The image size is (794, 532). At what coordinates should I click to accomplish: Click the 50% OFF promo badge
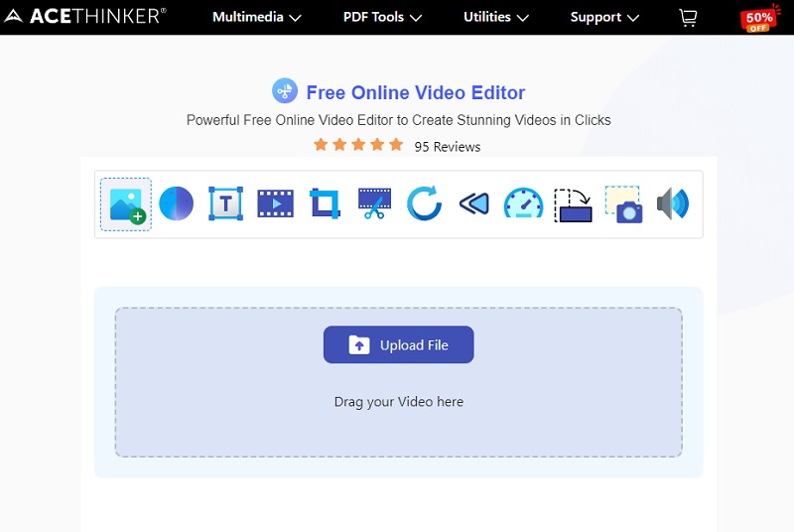pos(759,19)
